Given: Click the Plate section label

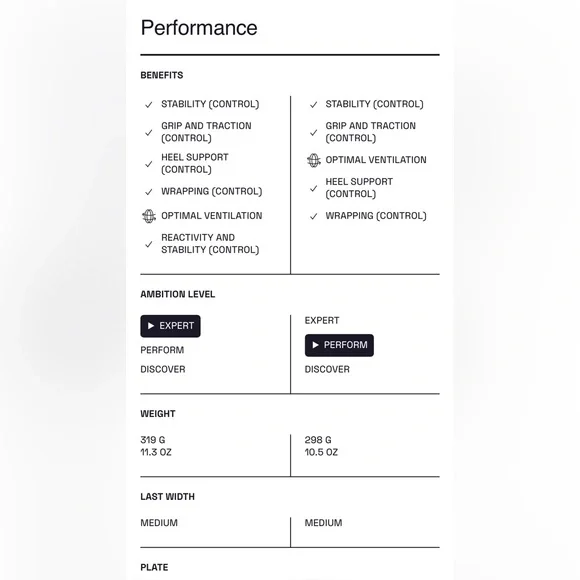Looking at the screenshot, I should point(154,567).
